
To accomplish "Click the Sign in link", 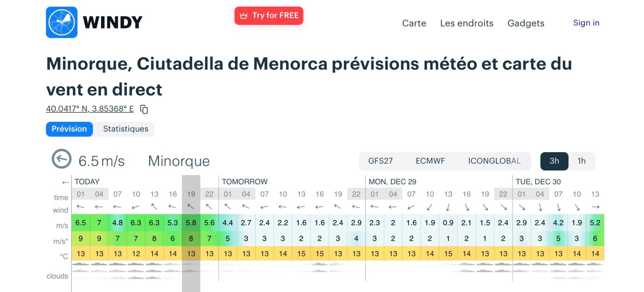I will pos(586,23).
